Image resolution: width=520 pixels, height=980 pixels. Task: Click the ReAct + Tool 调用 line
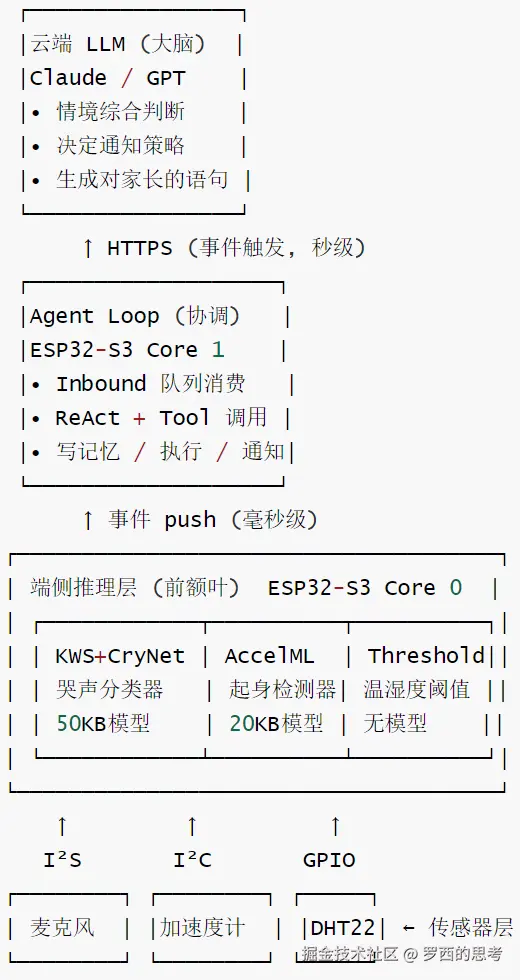[x=161, y=418]
